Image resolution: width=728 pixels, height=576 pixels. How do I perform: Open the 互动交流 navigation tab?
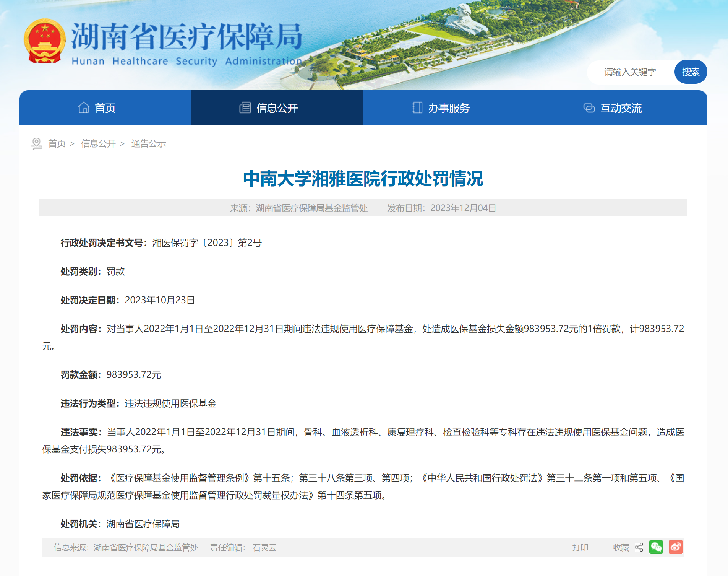point(621,107)
